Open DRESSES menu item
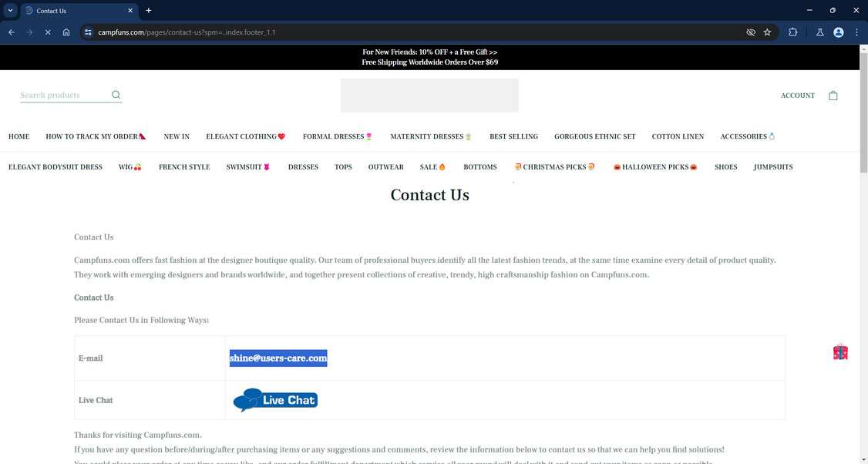Screen dimensions: 868x464 tap(303, 166)
